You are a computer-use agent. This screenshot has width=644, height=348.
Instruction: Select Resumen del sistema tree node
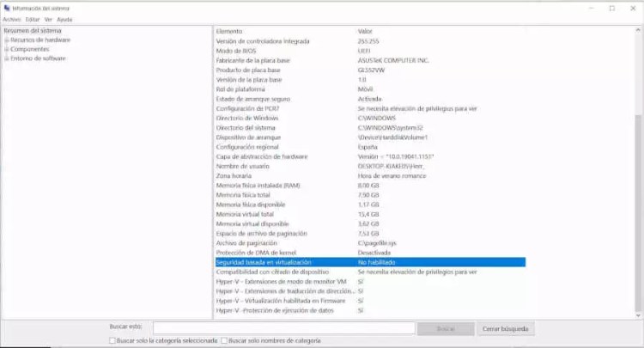tap(33, 31)
